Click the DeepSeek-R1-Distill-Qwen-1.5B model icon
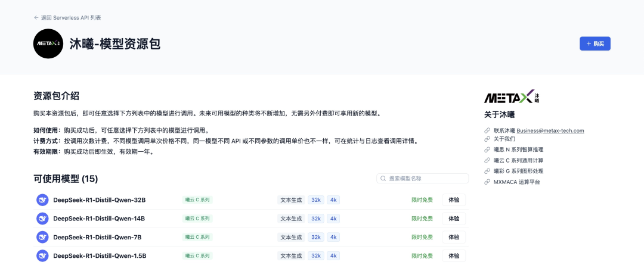Screen dimensions: 644x265 coord(43,256)
